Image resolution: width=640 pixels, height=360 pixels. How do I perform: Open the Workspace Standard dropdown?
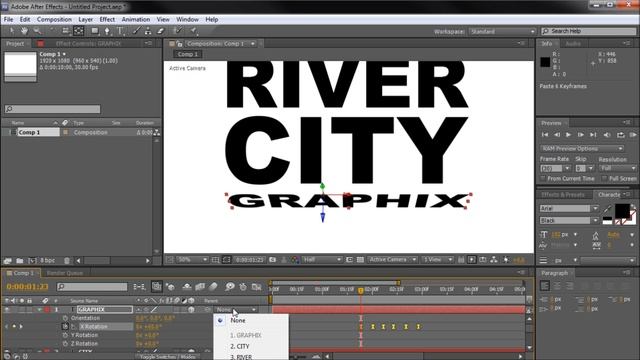(502, 31)
